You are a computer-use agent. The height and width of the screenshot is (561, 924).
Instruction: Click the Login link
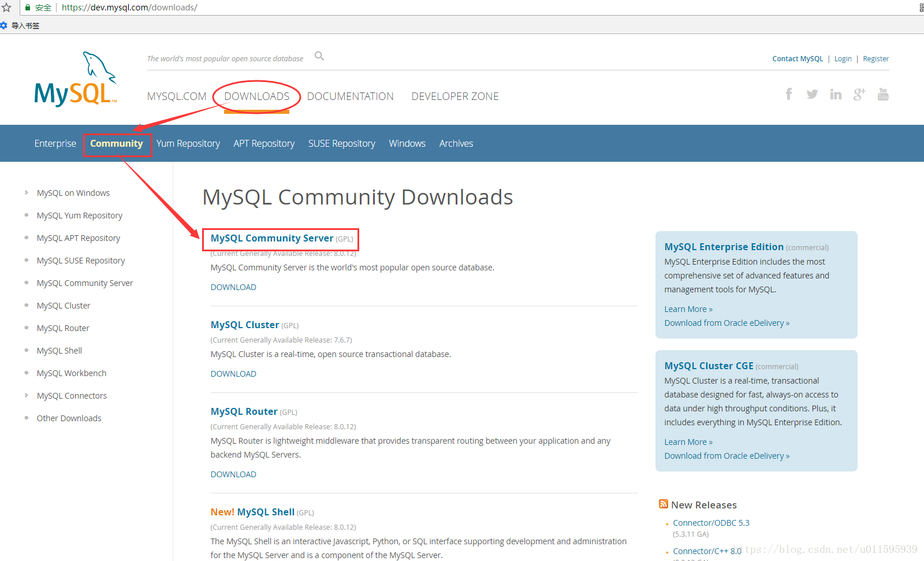[843, 59]
